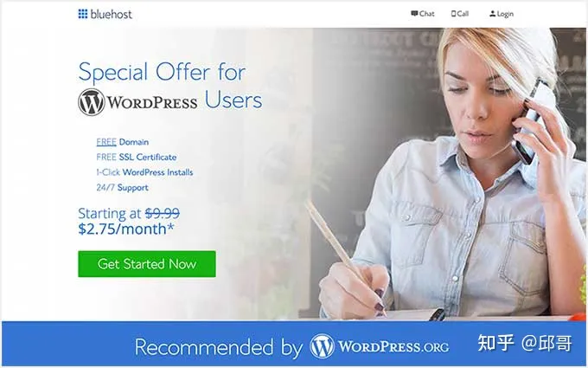This screenshot has height=368, width=588.
Task: Click the WordPress logo in the blue banner
Action: tap(322, 345)
